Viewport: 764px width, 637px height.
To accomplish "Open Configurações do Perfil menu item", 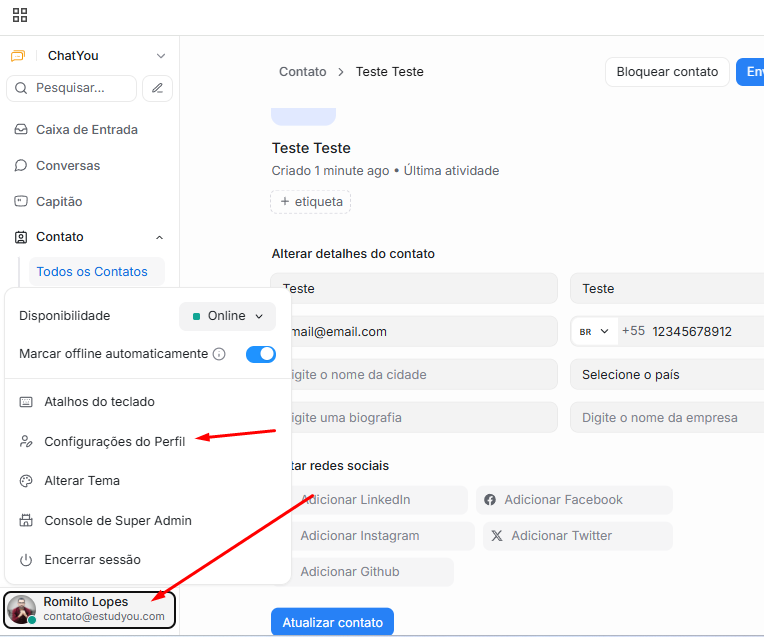I will pyautogui.click(x=114, y=441).
